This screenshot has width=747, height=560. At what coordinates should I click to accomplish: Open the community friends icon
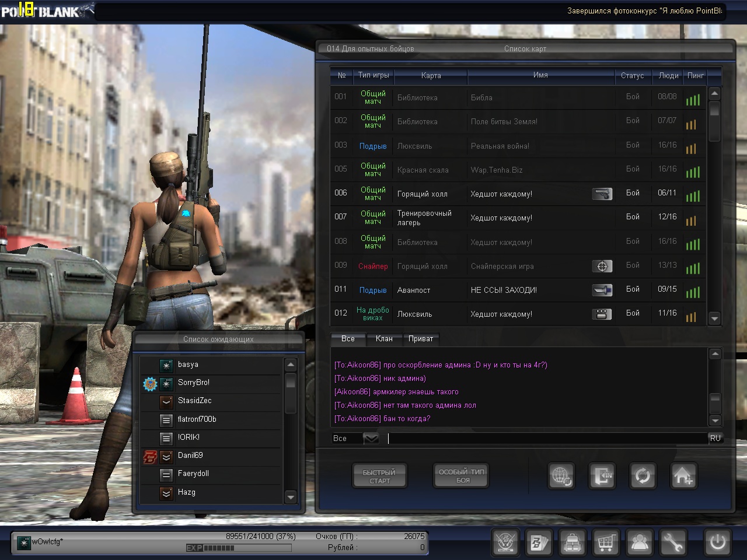[640, 542]
